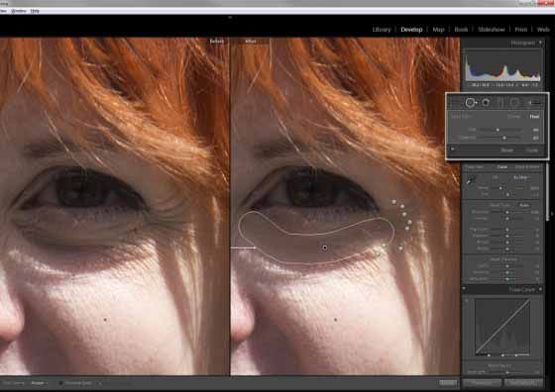The image size is (555, 392).
Task: Adjust the Tint slider
Action: pyautogui.click(x=507, y=194)
